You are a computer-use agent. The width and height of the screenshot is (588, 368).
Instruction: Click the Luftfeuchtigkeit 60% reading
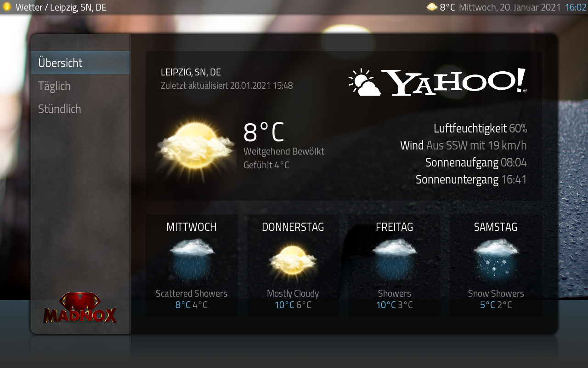pos(480,128)
